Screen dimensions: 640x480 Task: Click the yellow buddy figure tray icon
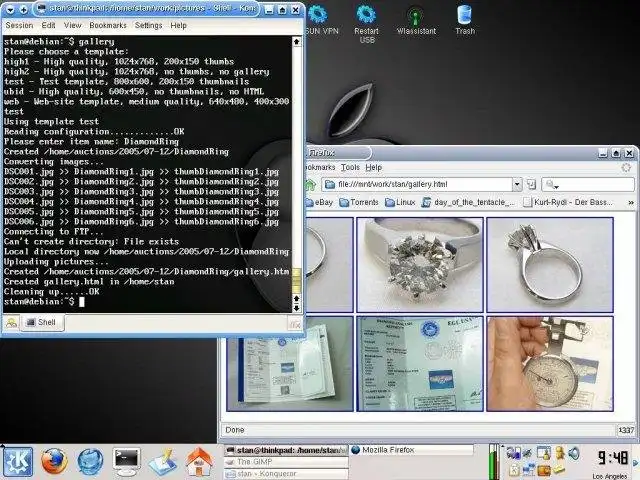(560, 453)
